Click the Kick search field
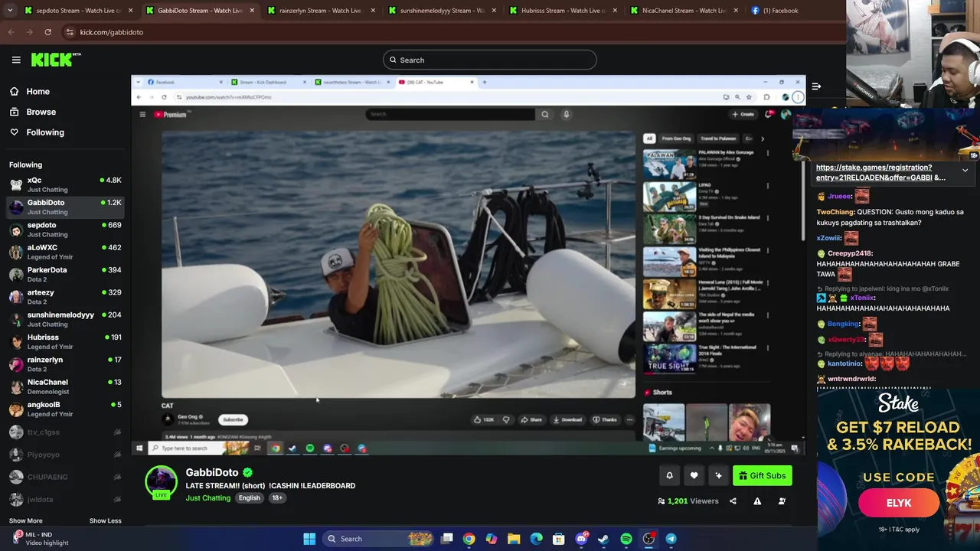This screenshot has width=980, height=551. pyautogui.click(x=490, y=60)
